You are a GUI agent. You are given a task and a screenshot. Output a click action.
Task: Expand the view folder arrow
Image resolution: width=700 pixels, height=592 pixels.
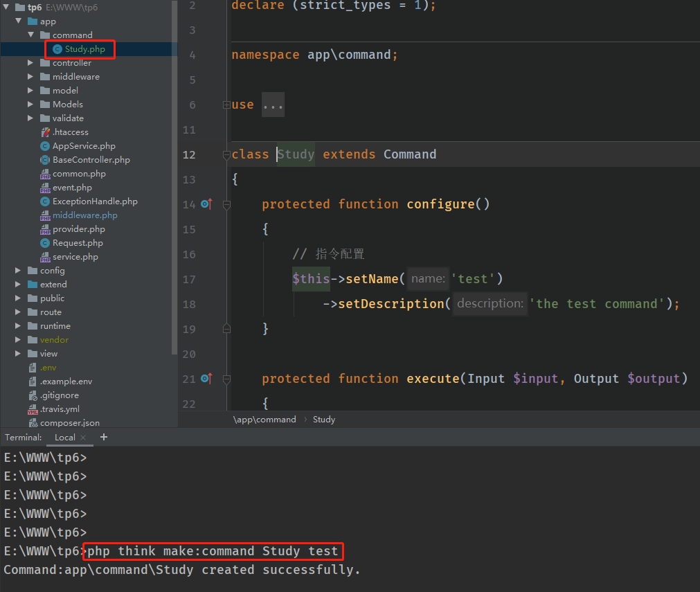point(18,354)
